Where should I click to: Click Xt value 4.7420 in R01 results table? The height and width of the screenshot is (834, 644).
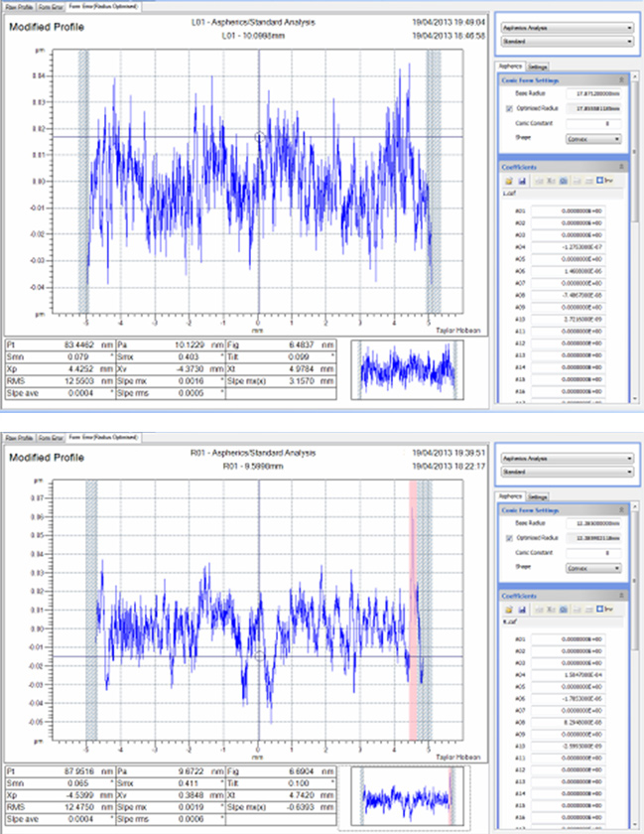tap(301, 795)
